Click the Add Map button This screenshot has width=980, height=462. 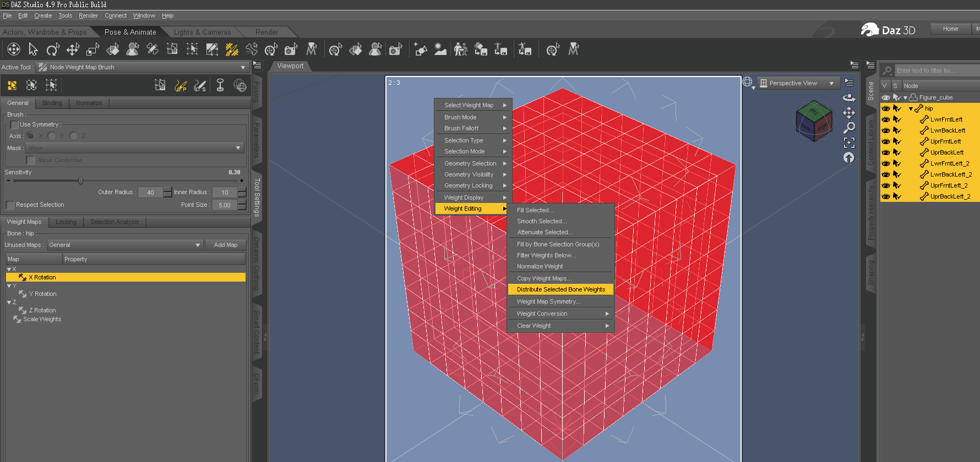(226, 245)
